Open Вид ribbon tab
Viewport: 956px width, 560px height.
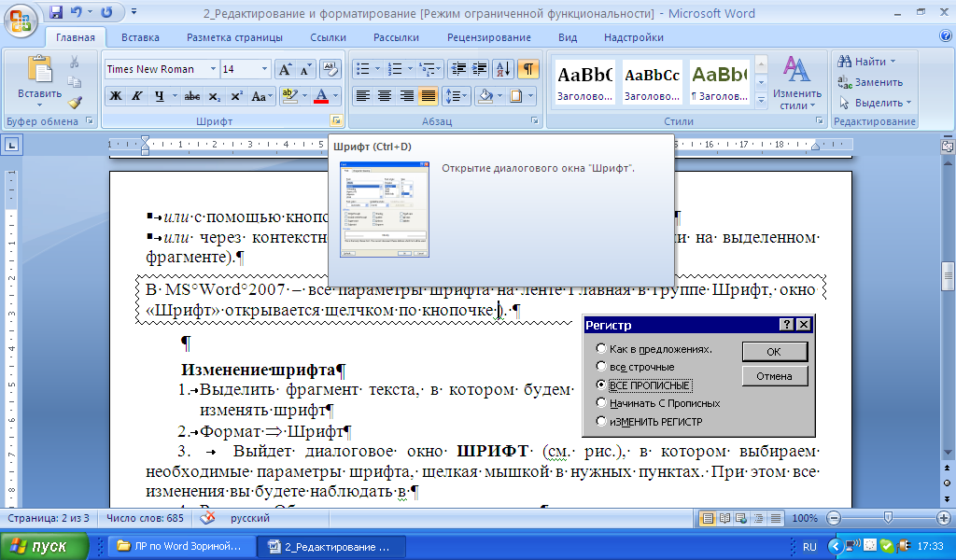coord(568,37)
